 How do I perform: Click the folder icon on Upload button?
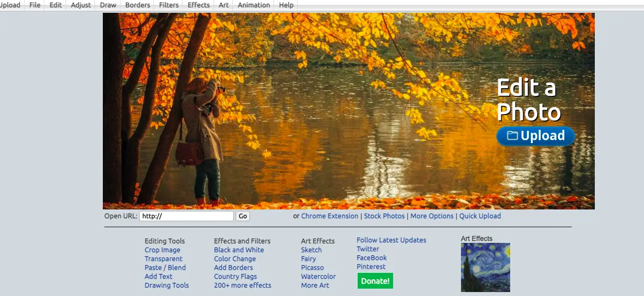point(513,135)
